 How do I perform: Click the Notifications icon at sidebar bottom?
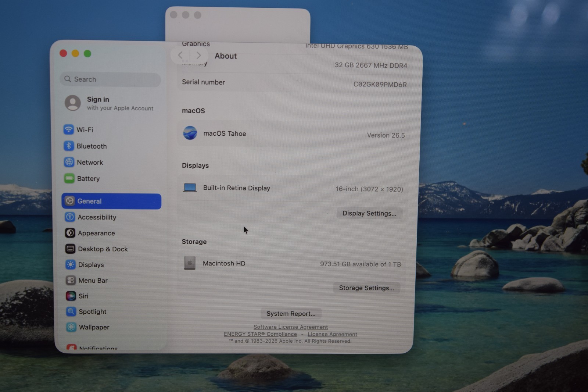72,347
